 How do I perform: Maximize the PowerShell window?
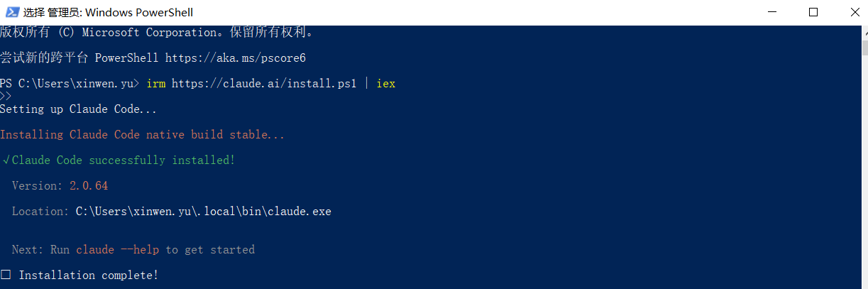click(813, 12)
